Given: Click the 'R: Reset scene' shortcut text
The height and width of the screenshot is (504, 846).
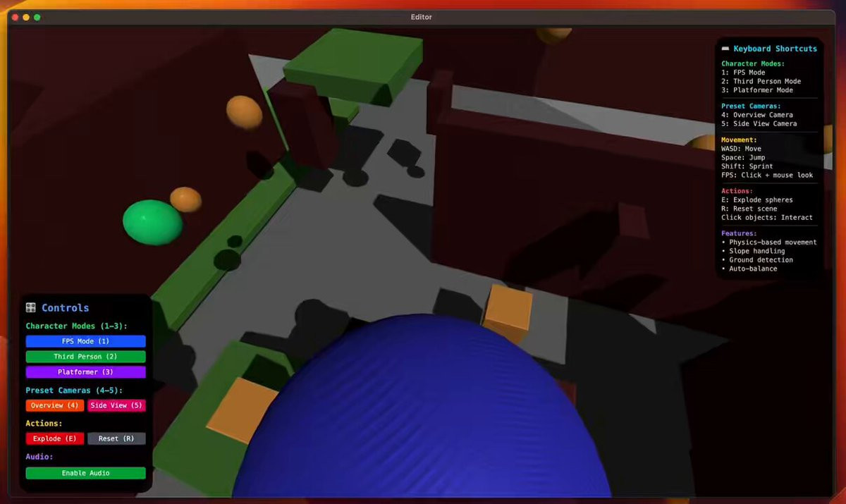Looking at the screenshot, I should click(749, 209).
